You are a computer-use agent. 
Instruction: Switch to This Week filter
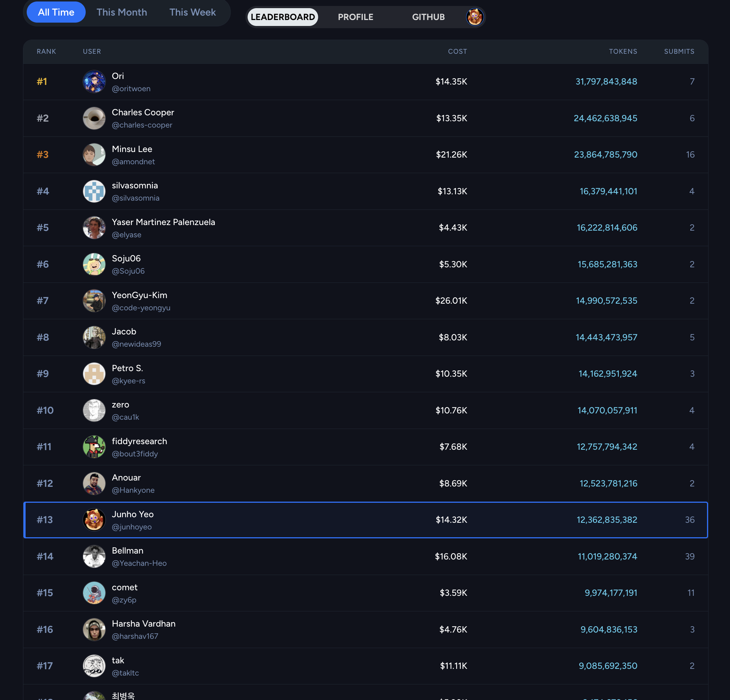[192, 12]
